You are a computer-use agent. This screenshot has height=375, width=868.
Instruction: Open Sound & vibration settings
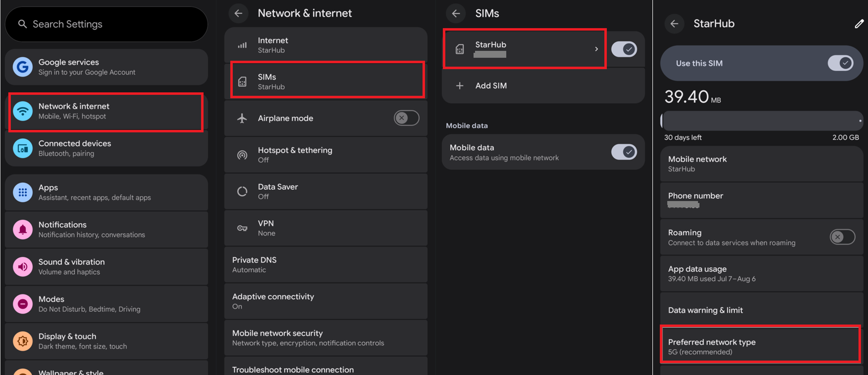(106, 267)
